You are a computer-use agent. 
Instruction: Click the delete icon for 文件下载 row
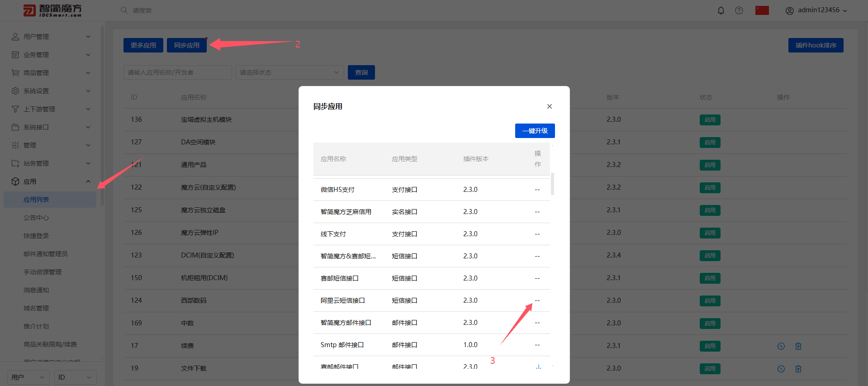pos(798,369)
